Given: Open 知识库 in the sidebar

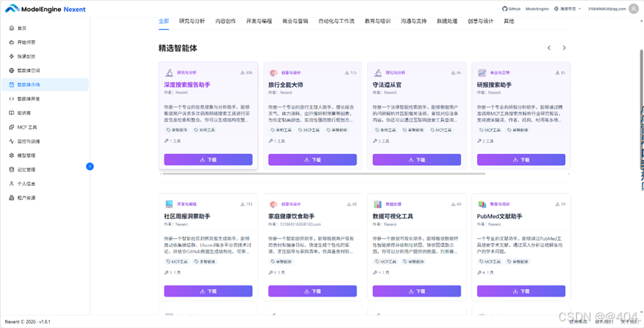Looking at the screenshot, I should [x=45, y=113].
